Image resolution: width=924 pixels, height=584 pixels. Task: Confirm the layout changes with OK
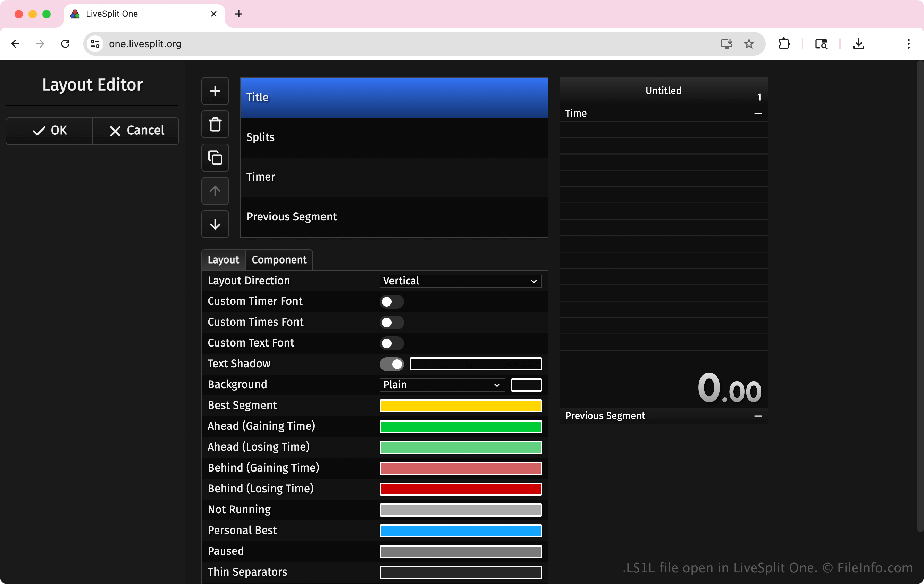(49, 131)
